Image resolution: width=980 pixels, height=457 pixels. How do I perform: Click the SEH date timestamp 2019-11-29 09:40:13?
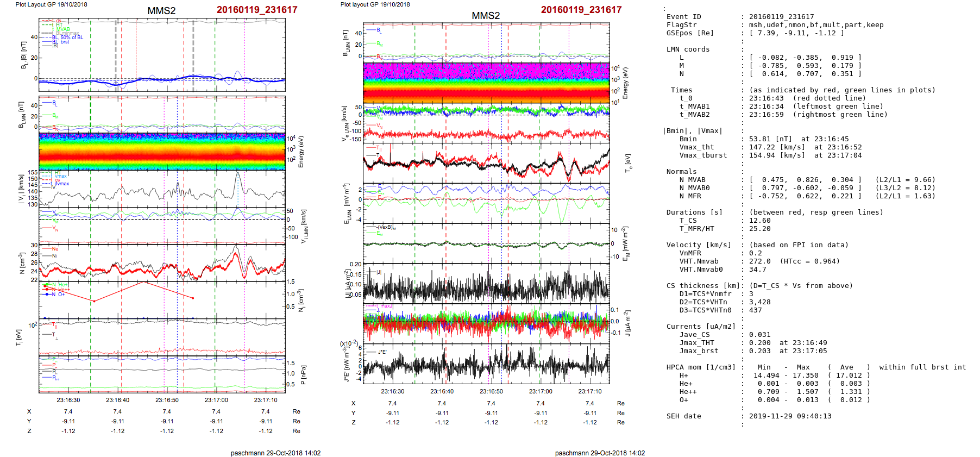pos(790,416)
